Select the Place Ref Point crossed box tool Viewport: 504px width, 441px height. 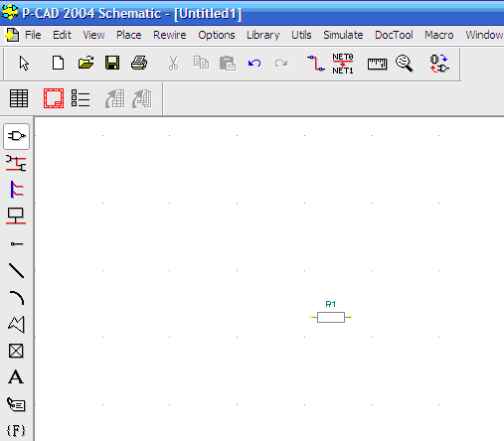coord(16,351)
